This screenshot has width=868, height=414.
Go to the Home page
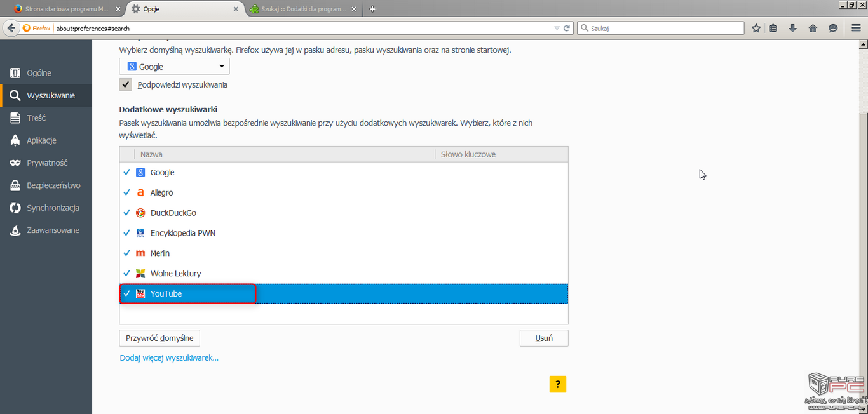[x=813, y=28]
